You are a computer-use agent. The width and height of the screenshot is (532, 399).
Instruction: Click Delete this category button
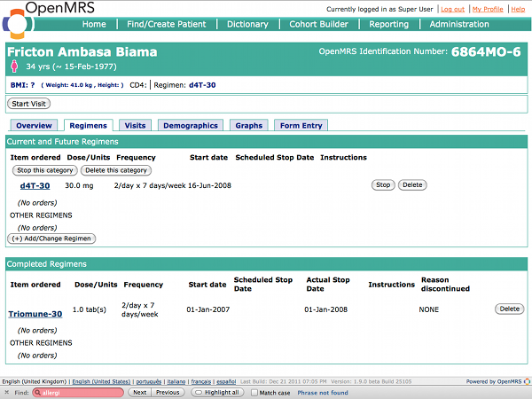(x=116, y=170)
